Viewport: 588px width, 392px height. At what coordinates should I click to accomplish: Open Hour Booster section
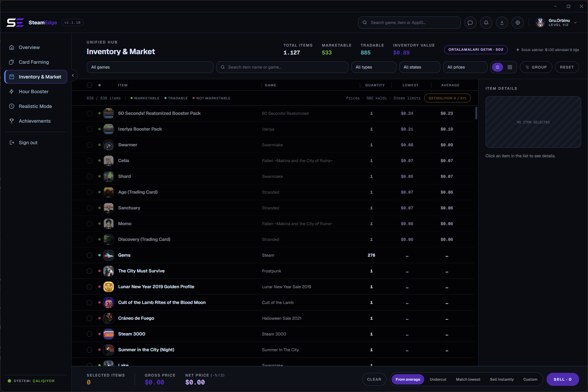coord(36,91)
